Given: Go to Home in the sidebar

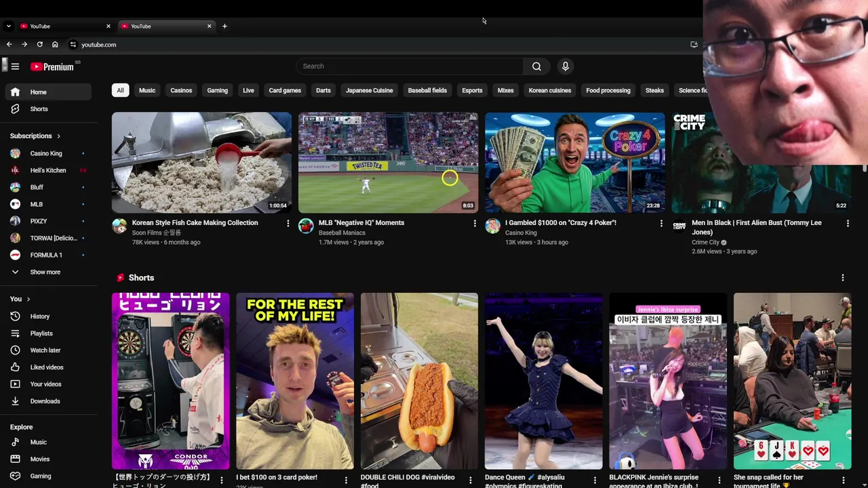Looking at the screenshot, I should point(47,92).
